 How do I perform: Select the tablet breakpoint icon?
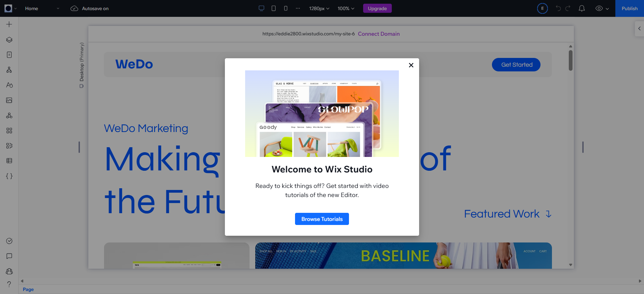coord(273,8)
